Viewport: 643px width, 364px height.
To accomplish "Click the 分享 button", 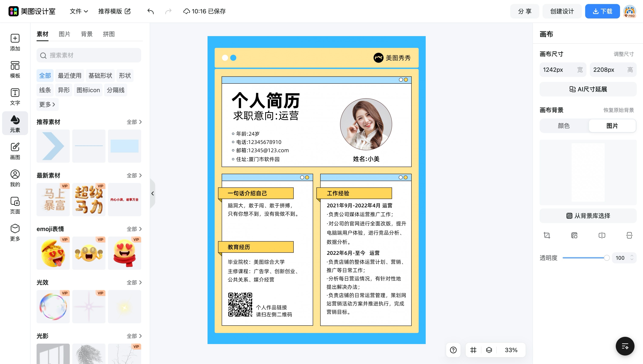I will click(525, 11).
